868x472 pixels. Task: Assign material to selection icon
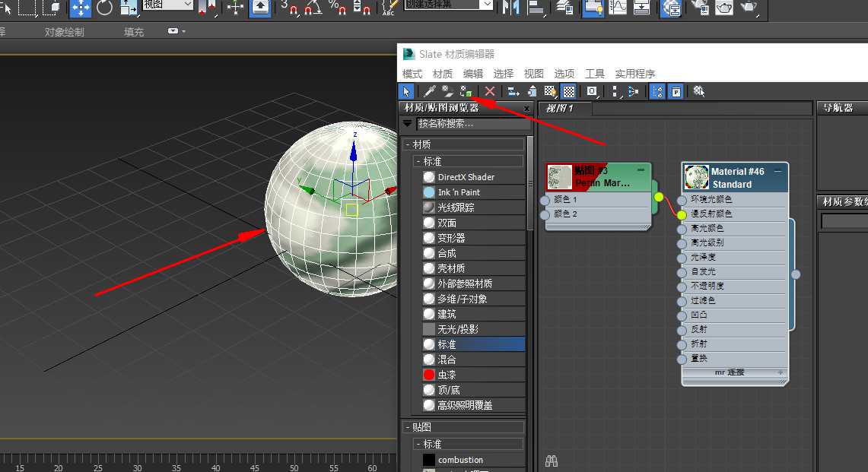(x=466, y=91)
